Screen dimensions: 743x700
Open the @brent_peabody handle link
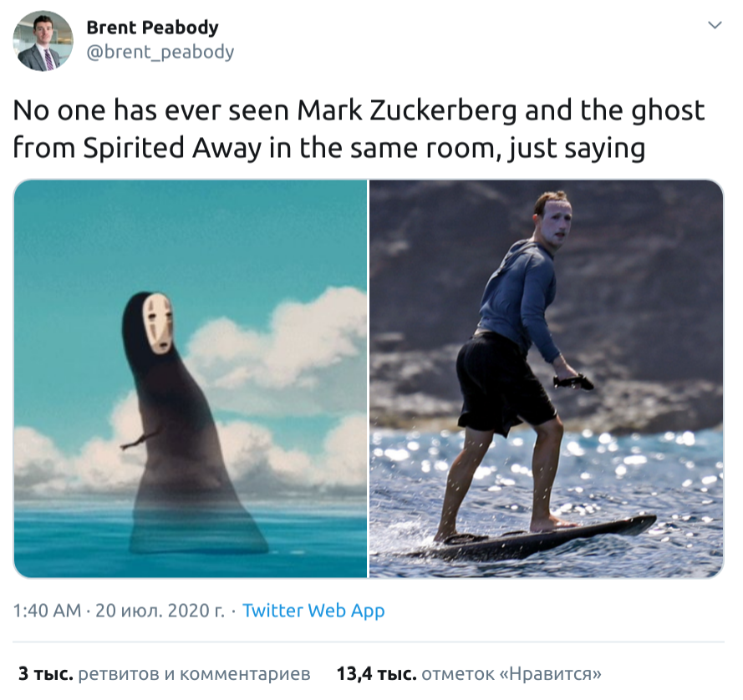pyautogui.click(x=160, y=52)
